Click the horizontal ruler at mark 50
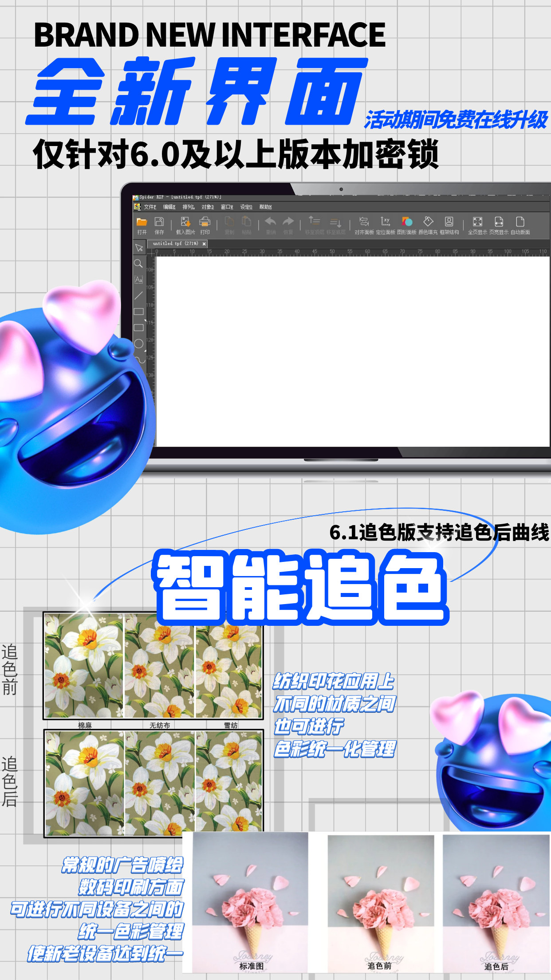551x980 pixels. click(332, 252)
